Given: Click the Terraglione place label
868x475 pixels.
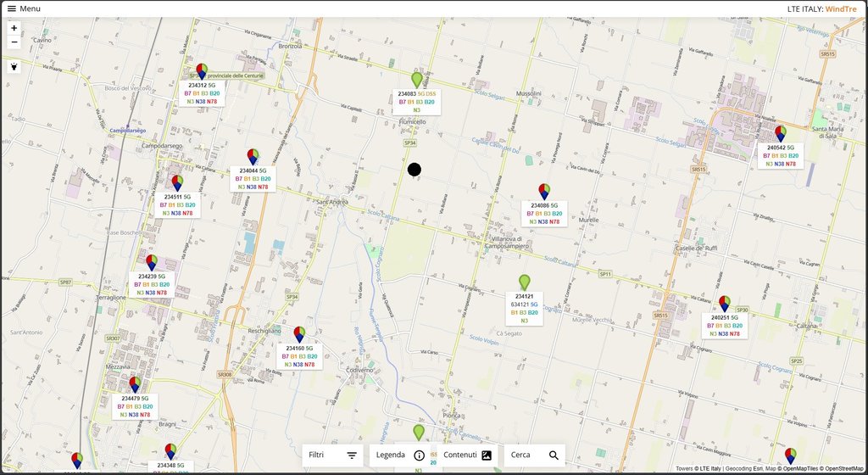Looking at the screenshot, I should (x=111, y=297).
